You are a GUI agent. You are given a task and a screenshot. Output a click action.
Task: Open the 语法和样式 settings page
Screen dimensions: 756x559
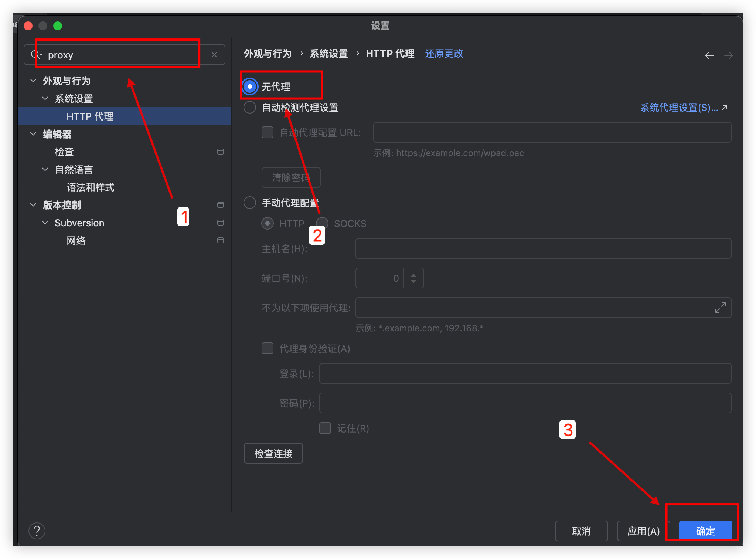point(90,187)
